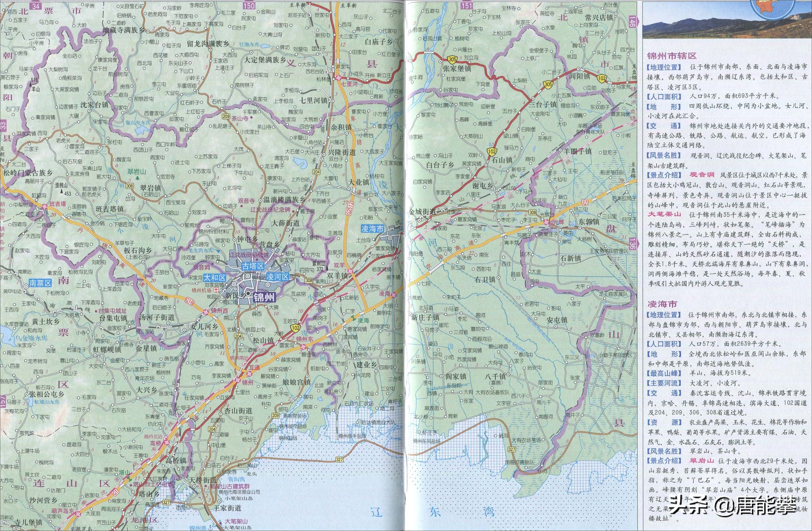Select the blue 太和区 district label
Image resolution: width=812 pixels, height=531 pixels.
point(214,277)
